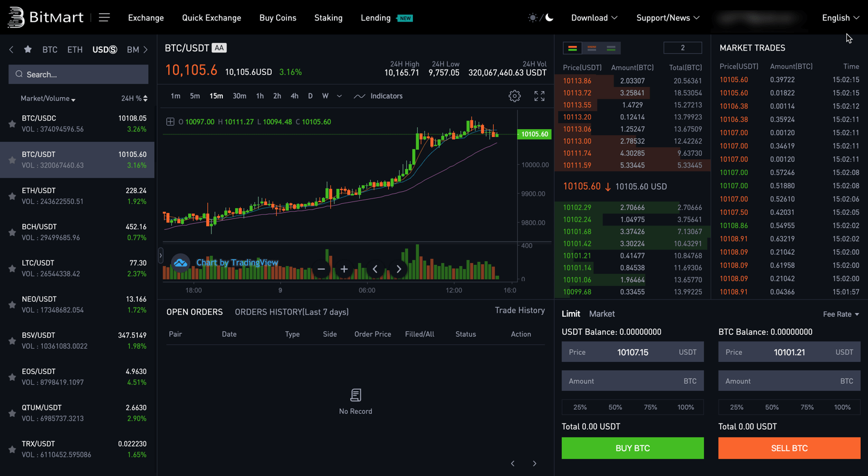Change order book decimal precision box
The image size is (868, 476).
tap(682, 48)
